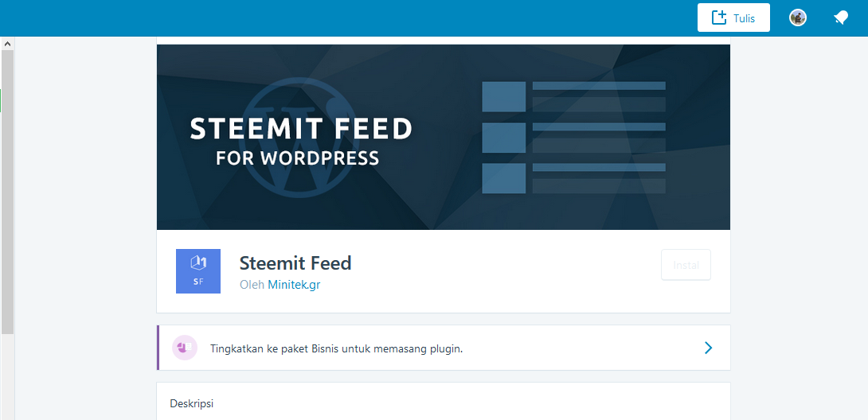Click the bottom feed square in banner graphic
Image resolution: width=868 pixels, height=420 pixels.
tap(504, 178)
